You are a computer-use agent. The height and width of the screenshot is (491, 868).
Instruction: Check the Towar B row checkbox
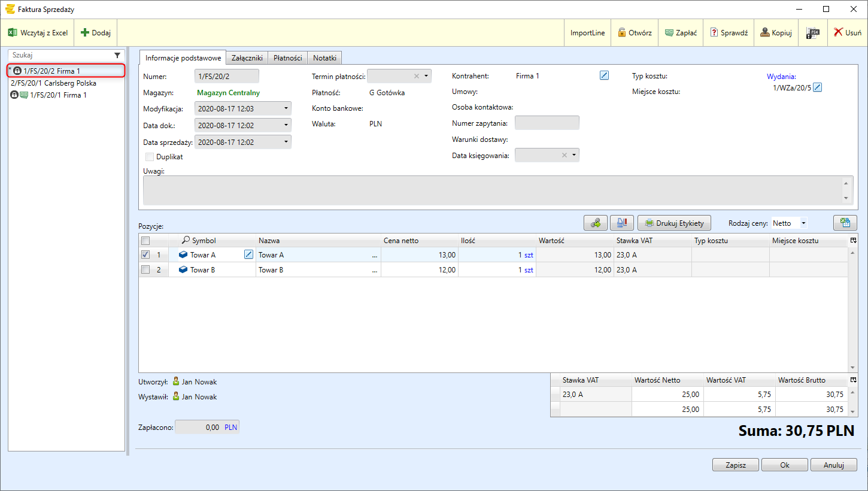tap(145, 269)
